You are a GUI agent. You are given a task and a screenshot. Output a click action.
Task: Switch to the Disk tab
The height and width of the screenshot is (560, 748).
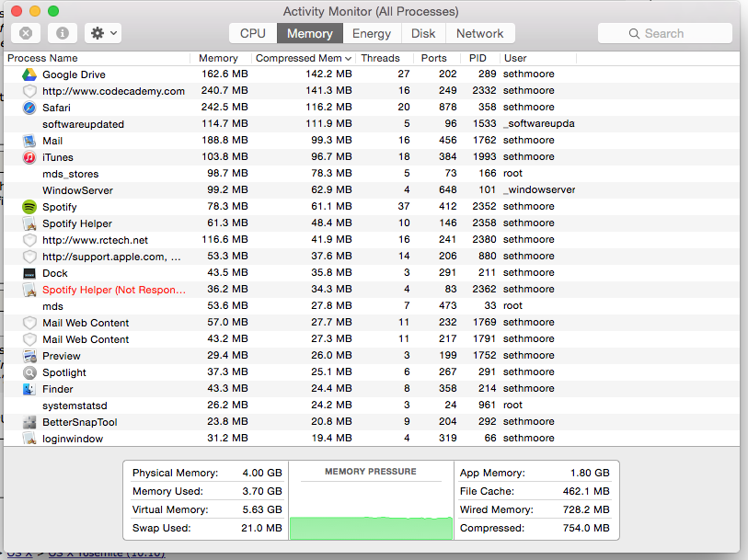click(x=423, y=33)
